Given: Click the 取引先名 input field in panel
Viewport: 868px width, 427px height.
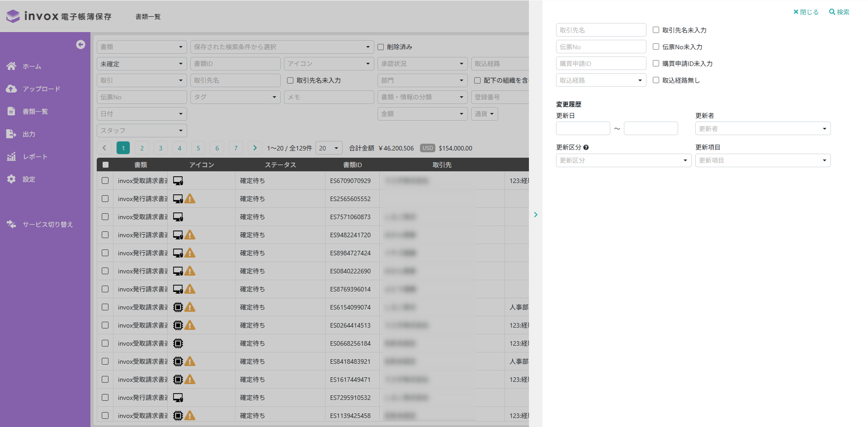Looking at the screenshot, I should [601, 30].
